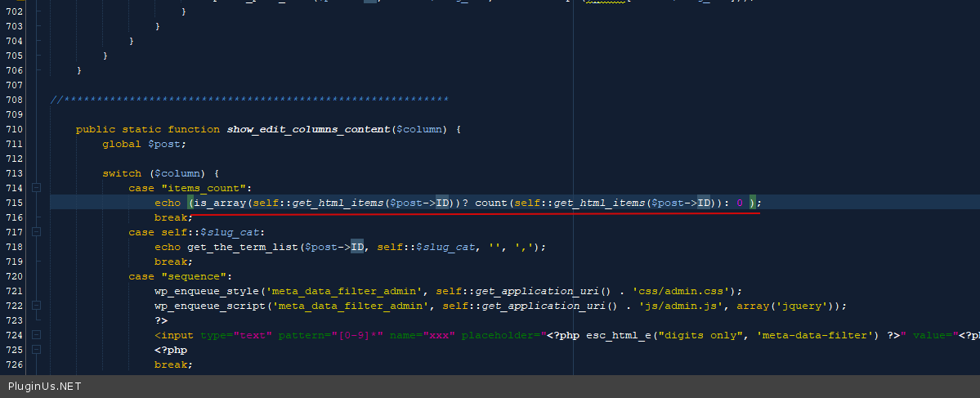Image resolution: width=980 pixels, height=398 pixels.
Task: Click the asterisk comment divider line
Action: [x=249, y=100]
